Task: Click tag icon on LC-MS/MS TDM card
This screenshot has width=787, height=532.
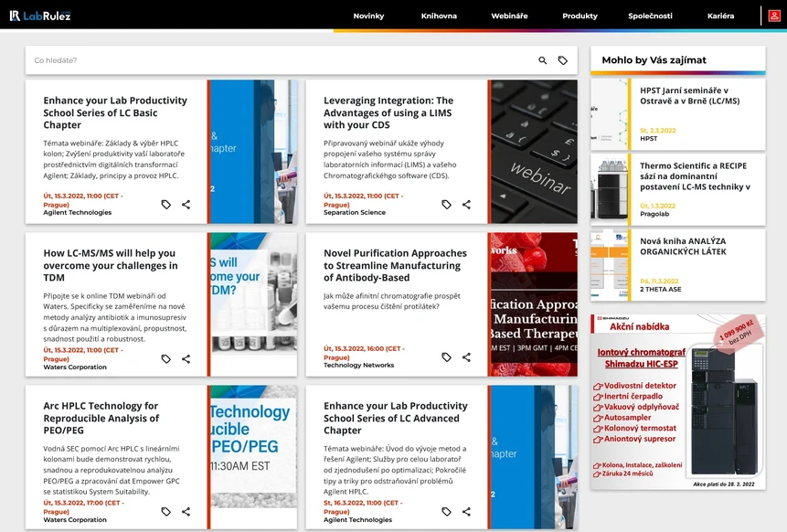Action: [x=166, y=359]
